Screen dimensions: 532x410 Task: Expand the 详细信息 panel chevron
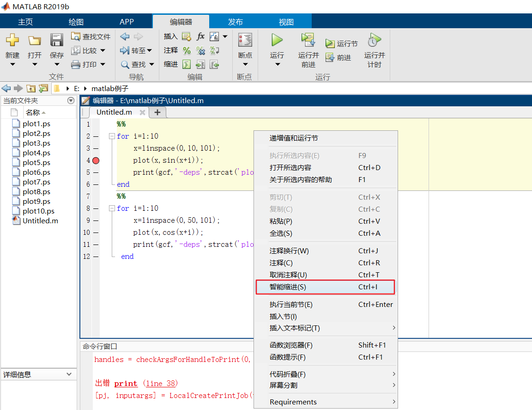[x=69, y=374]
